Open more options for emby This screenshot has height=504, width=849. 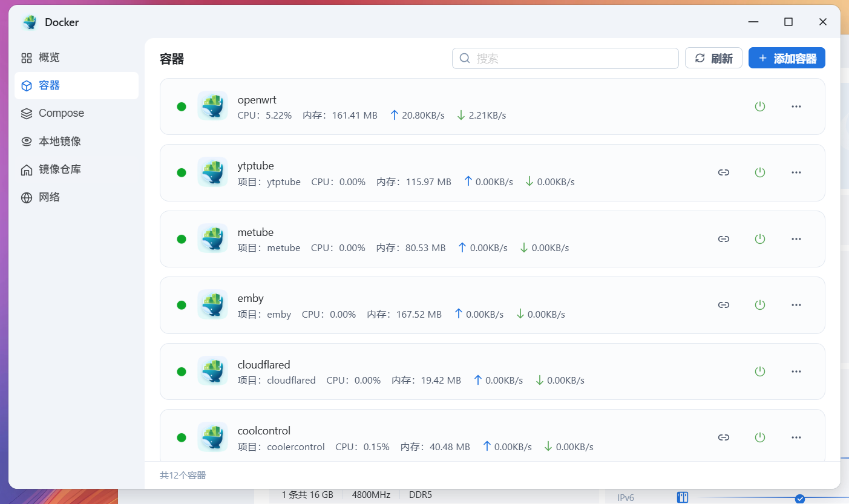(796, 305)
